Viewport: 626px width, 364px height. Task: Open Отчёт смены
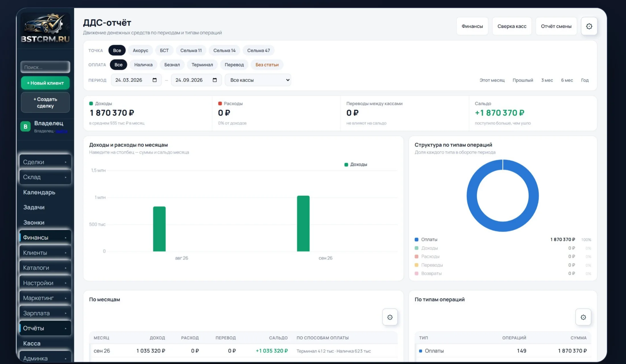pos(556,26)
